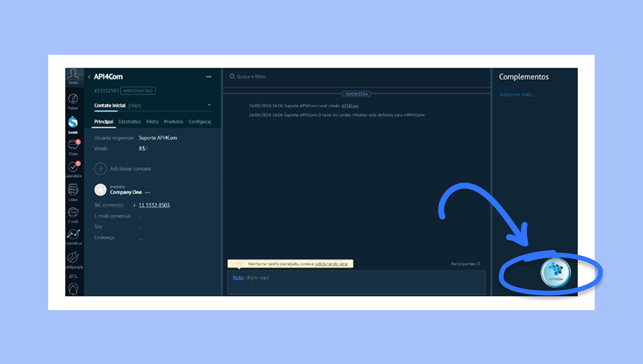Click the log entry about campo Nome
The height and width of the screenshot is (364, 643).
tap(336, 115)
